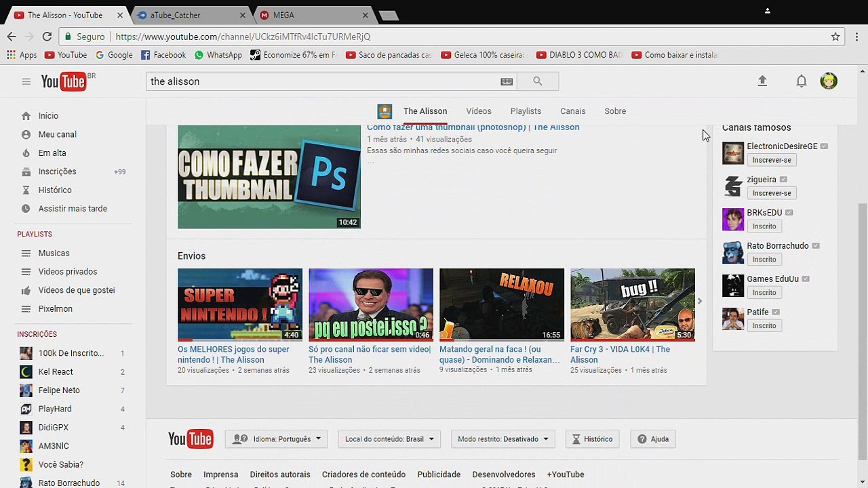Go back with the browser back arrow
The width and height of the screenshot is (868, 488).
[12, 37]
